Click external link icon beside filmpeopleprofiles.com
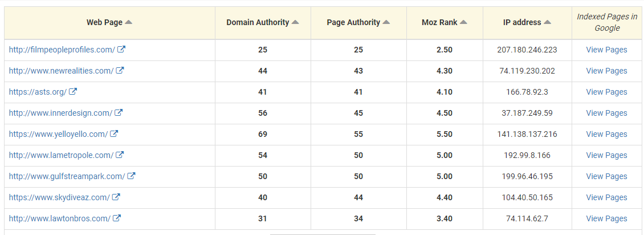644x235 pixels. [121, 50]
